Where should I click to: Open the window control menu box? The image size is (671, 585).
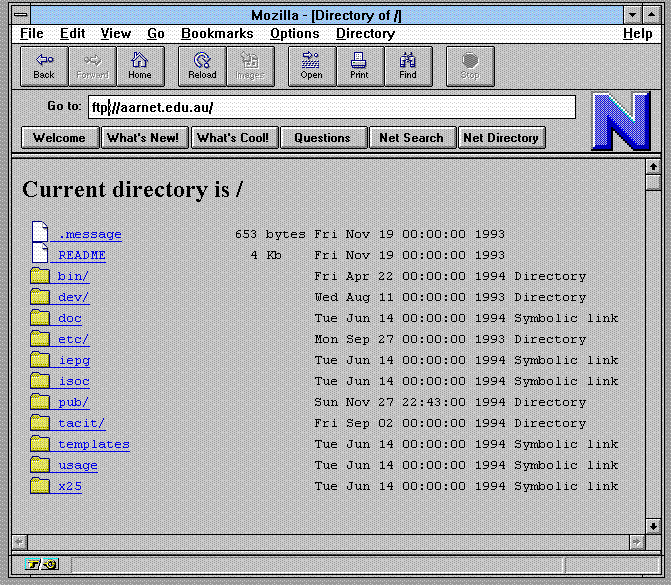21,15
